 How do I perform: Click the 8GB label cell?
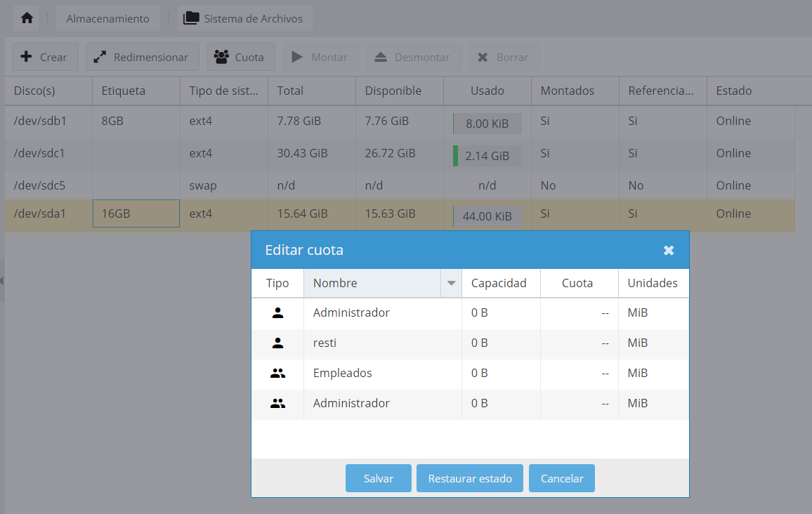coord(136,121)
